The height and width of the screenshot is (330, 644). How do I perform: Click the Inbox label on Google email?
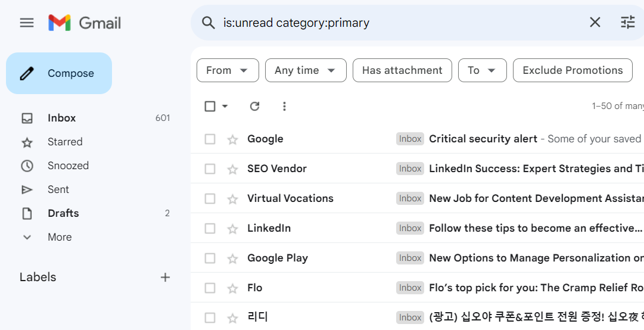pos(410,139)
